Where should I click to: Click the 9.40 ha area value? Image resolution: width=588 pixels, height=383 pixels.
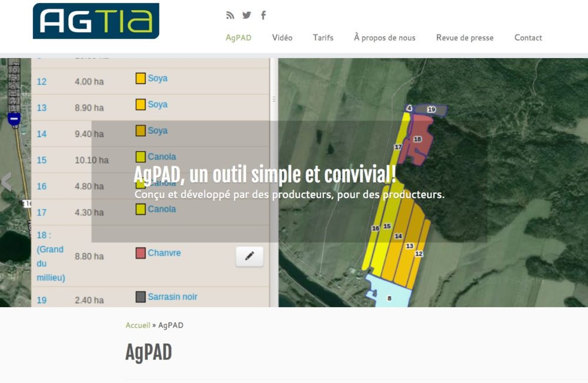(89, 134)
